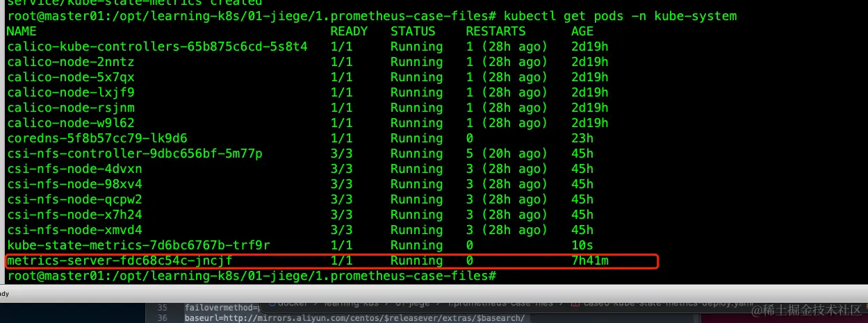Select pod name csi-nfs-node-x7h24
Screen dimensions: 868x323
(74, 215)
